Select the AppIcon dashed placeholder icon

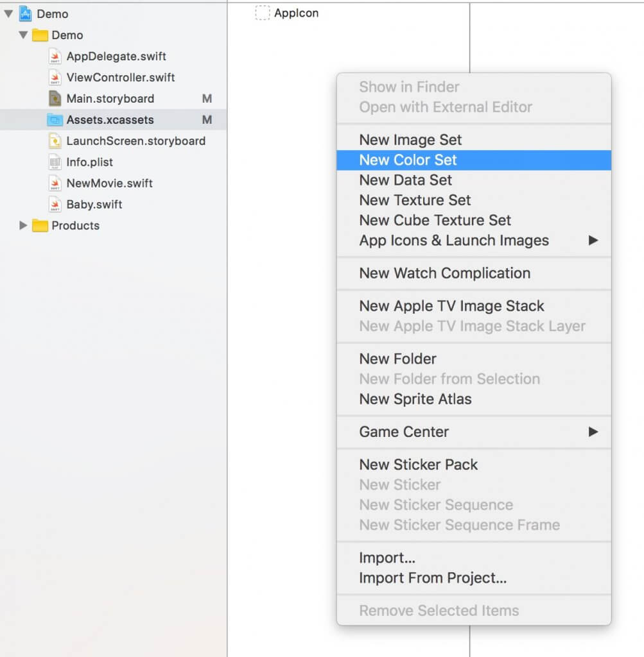tap(263, 13)
